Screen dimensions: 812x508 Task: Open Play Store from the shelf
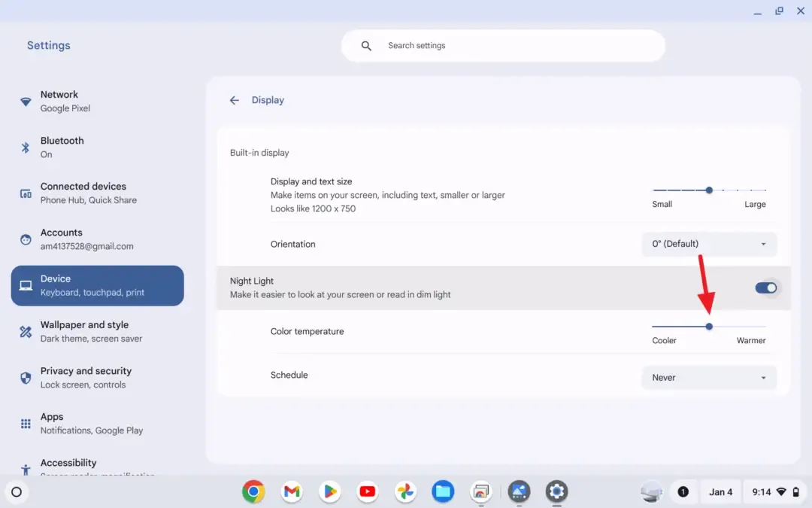(x=329, y=491)
